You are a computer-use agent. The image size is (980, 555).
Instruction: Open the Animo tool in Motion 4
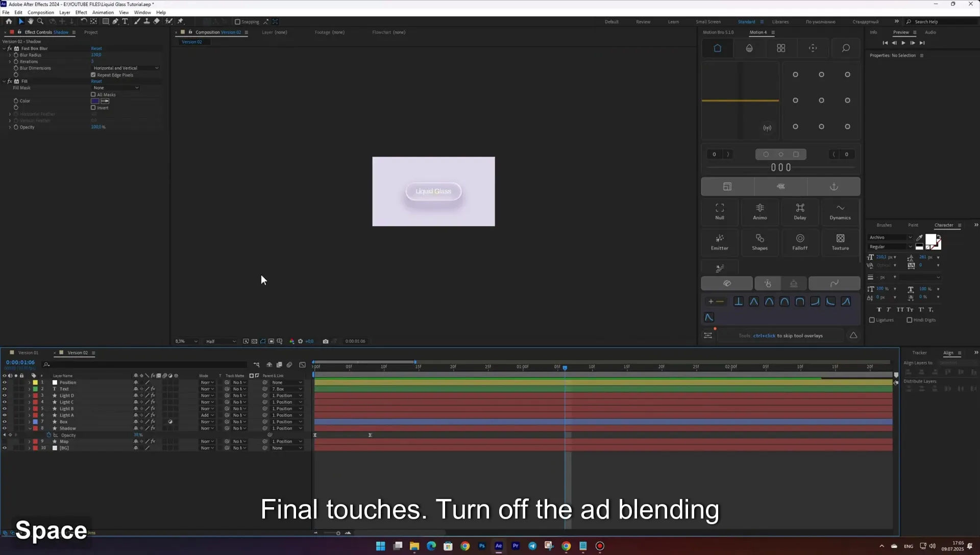tap(760, 212)
